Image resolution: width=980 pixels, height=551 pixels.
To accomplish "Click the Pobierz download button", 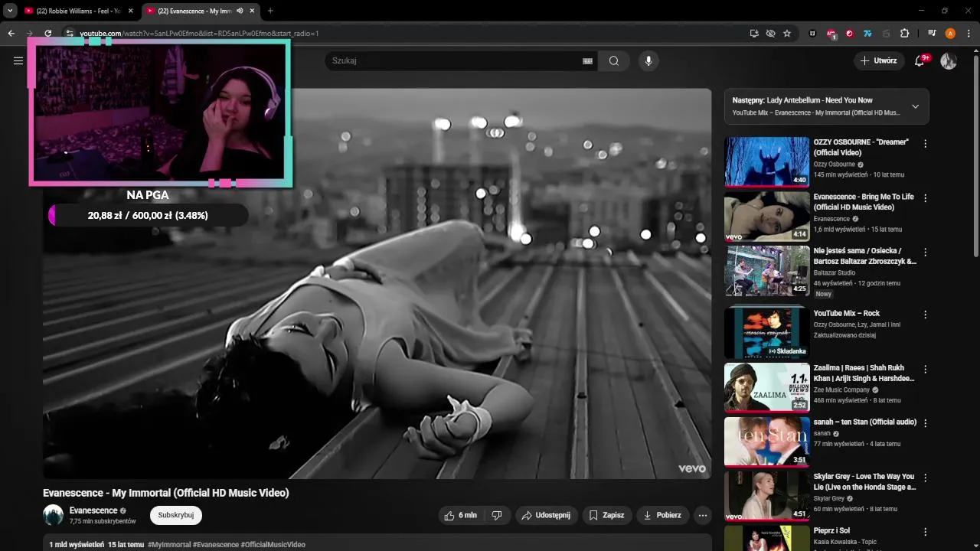I will pyautogui.click(x=663, y=516).
